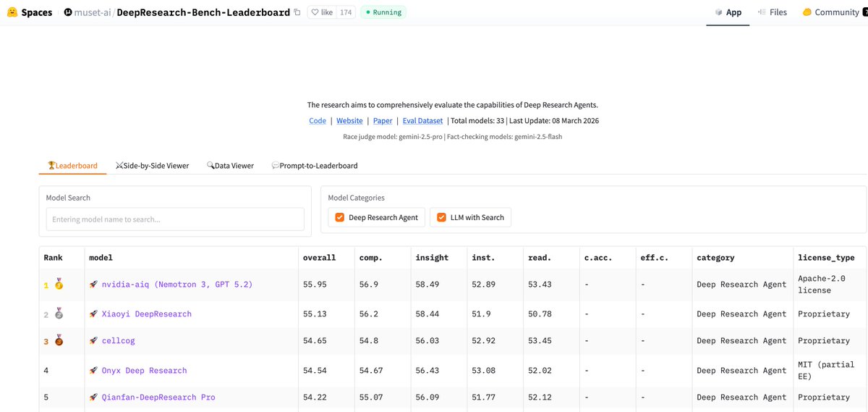
Task: Open the Side-by-Side Viewer tab
Action: [x=152, y=165]
